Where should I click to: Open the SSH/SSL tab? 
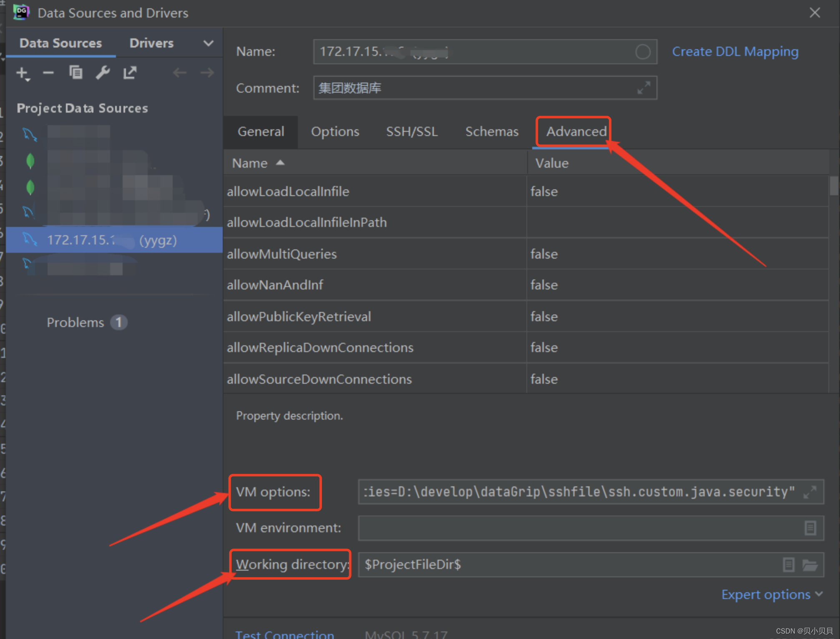(x=412, y=132)
